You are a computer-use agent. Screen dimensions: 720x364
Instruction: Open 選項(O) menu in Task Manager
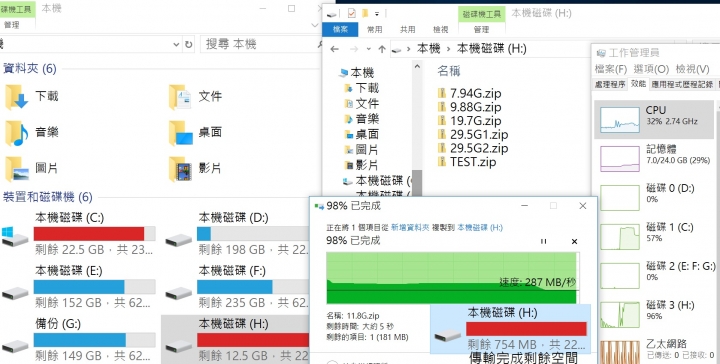651,69
